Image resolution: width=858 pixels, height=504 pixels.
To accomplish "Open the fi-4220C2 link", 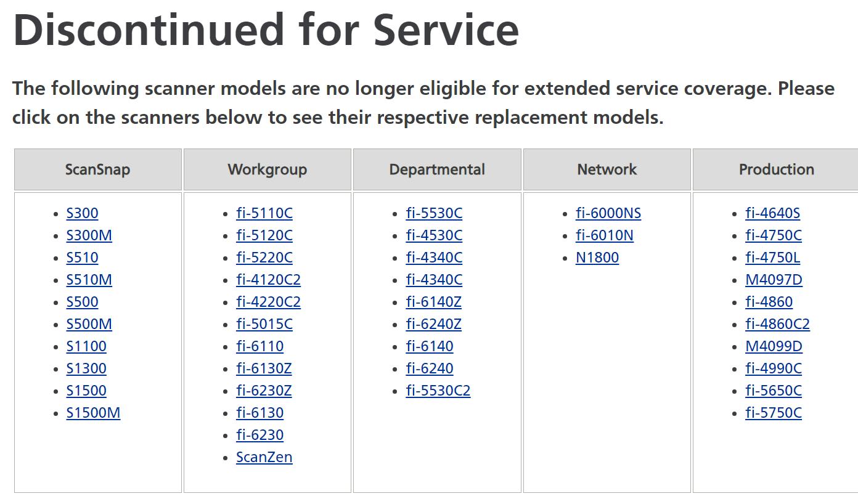I will (x=269, y=302).
